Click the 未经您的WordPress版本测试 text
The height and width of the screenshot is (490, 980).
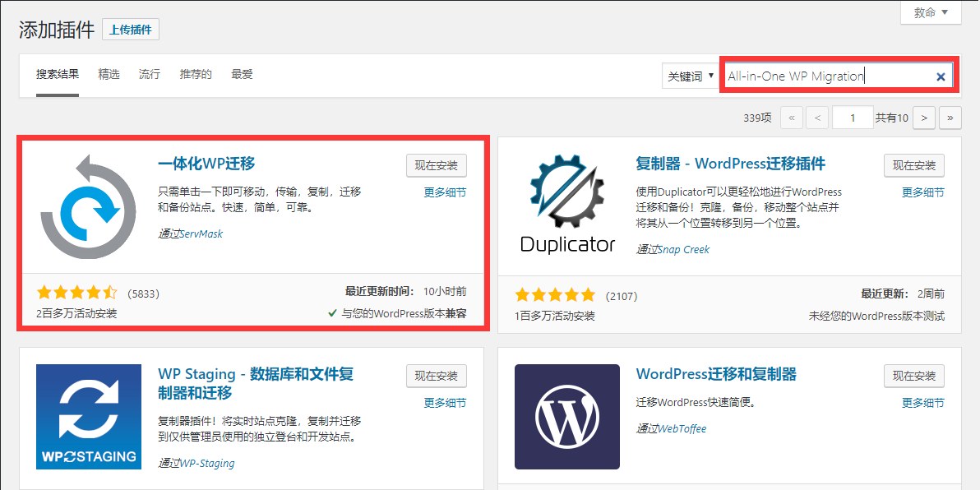pos(877,316)
